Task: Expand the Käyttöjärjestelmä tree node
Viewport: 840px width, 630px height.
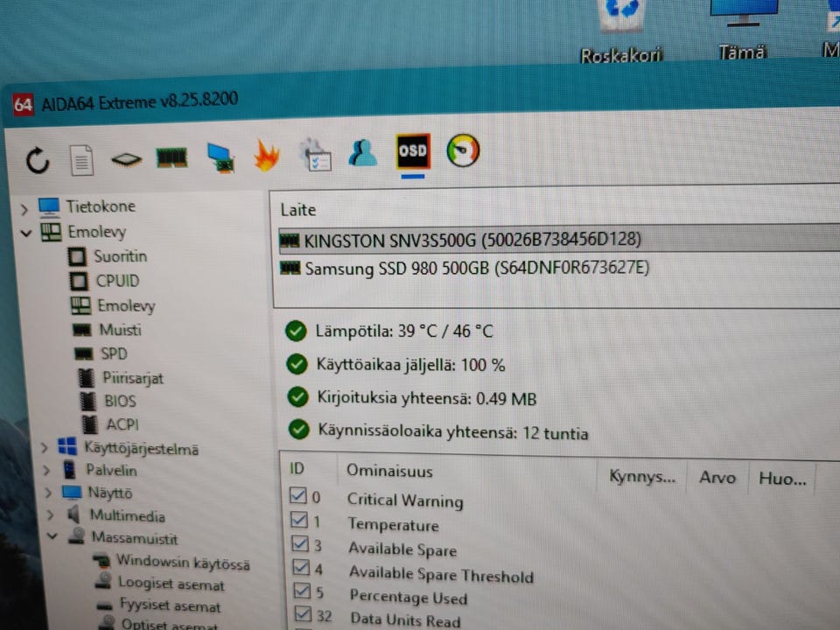Action: [x=45, y=447]
